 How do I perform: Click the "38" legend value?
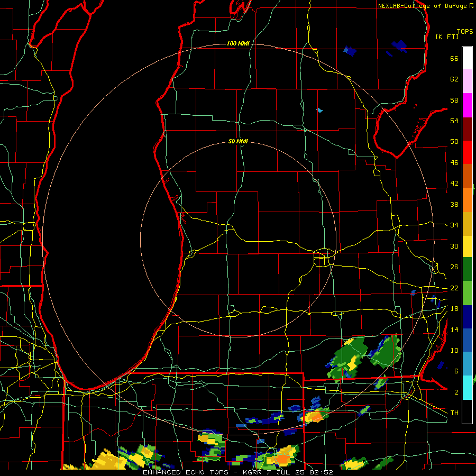click(454, 205)
